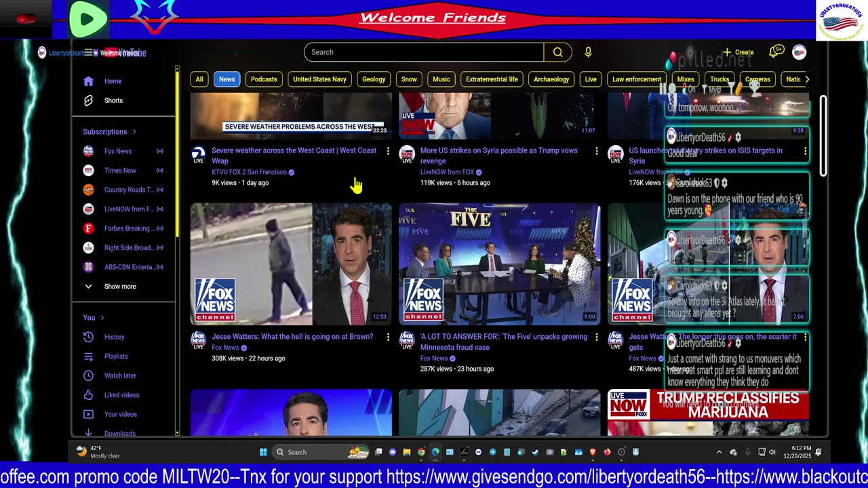Open Microsoft Edge from the taskbar
This screenshot has height=488, width=868.
click(435, 452)
